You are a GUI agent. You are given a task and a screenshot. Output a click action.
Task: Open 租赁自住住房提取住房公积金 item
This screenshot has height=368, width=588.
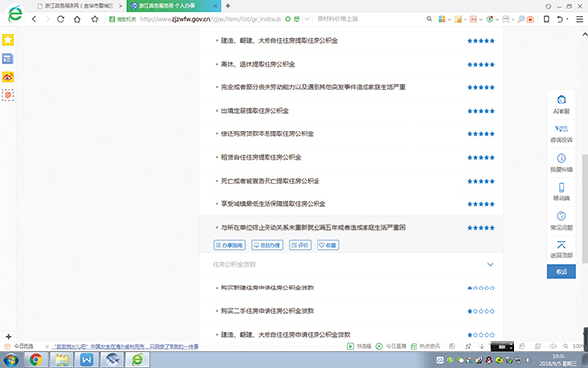click(x=261, y=157)
